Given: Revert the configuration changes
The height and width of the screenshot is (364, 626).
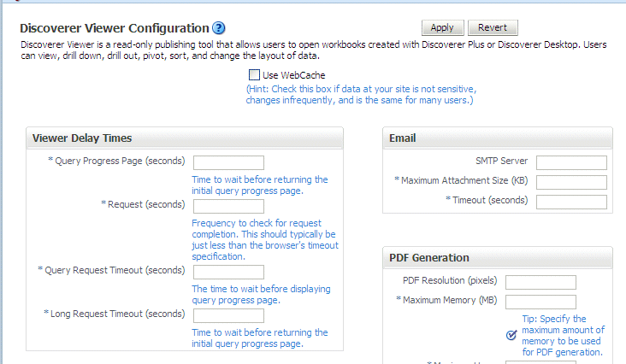Looking at the screenshot, I should coord(493,27).
